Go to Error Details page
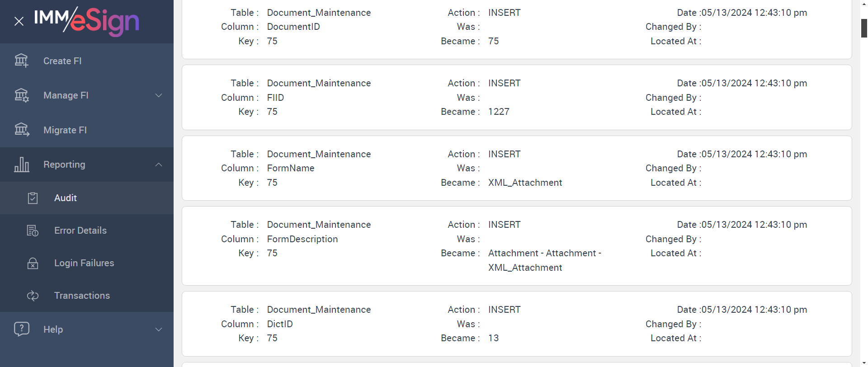Screen dimensions: 868x367 pos(80,231)
